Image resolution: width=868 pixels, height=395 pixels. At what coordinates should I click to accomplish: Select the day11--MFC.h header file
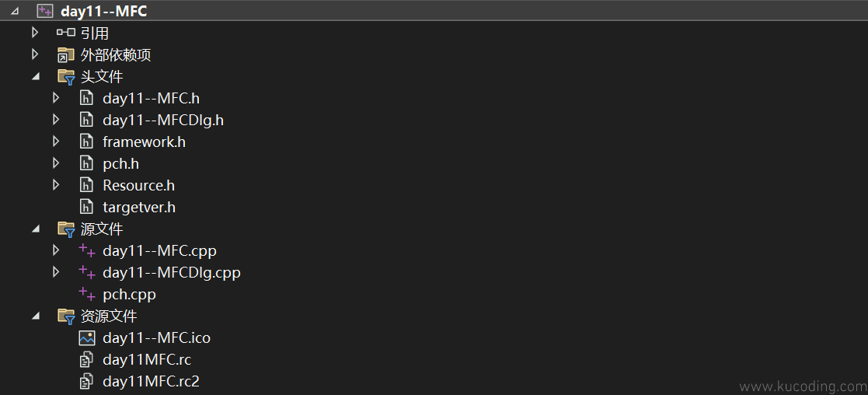point(151,98)
